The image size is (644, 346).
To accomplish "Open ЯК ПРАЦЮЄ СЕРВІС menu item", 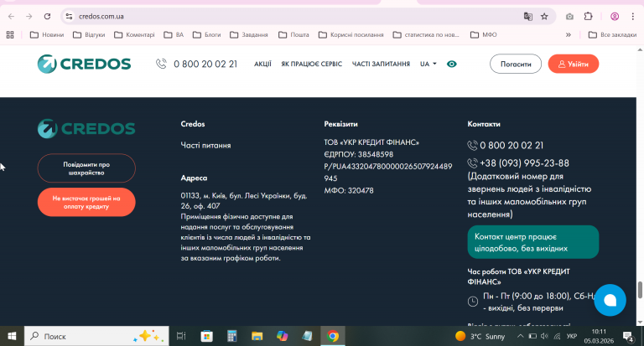I will click(x=311, y=64).
